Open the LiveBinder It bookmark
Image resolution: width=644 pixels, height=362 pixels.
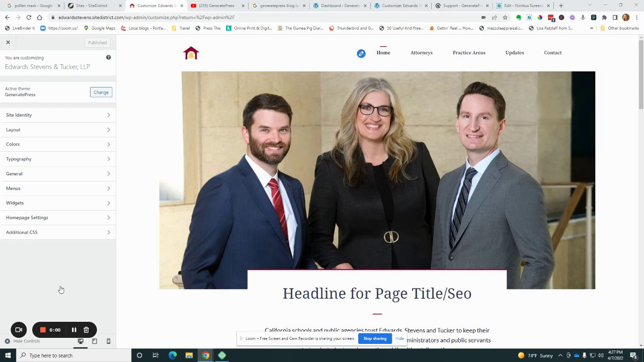[20, 28]
